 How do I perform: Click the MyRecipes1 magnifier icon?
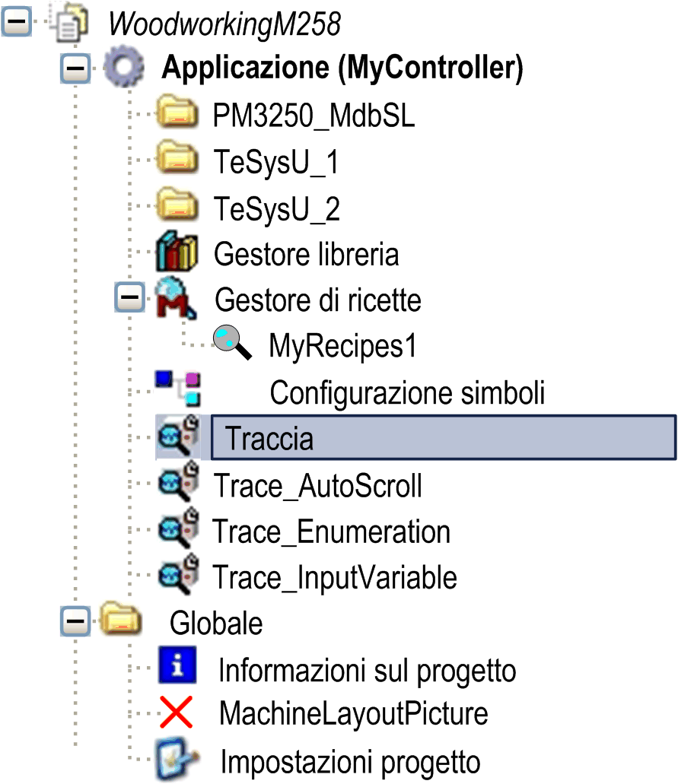pyautogui.click(x=232, y=342)
